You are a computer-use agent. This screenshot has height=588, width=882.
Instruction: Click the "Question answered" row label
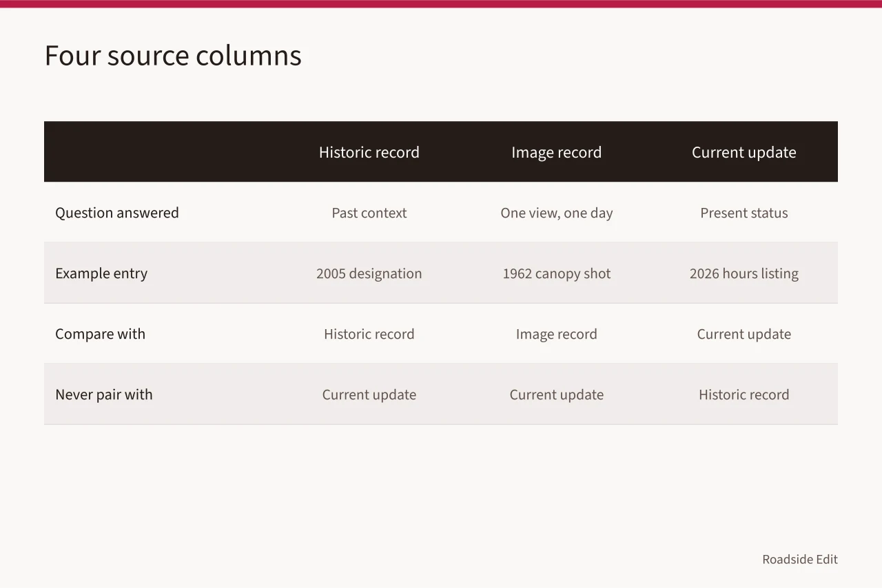tap(117, 213)
